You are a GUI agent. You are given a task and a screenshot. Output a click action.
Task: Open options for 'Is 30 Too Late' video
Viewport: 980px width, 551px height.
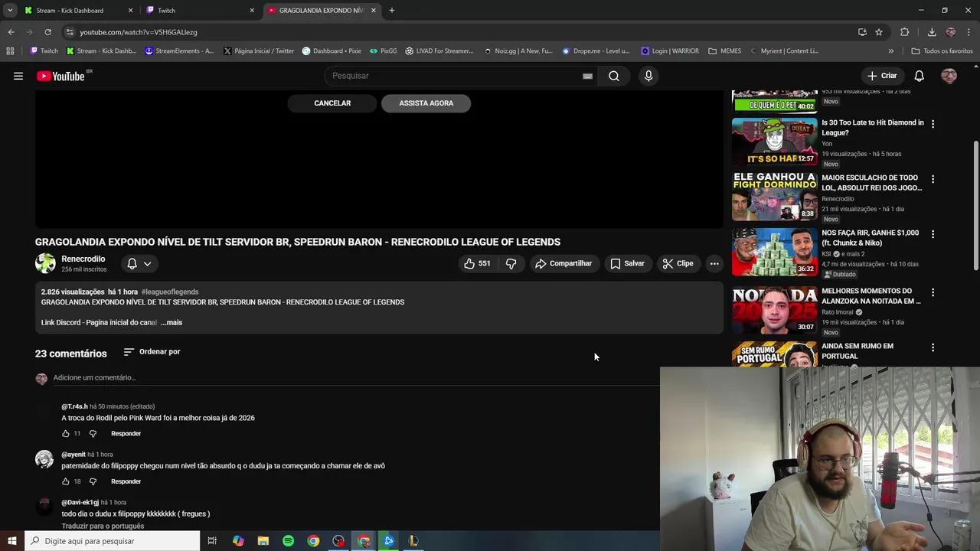(933, 123)
